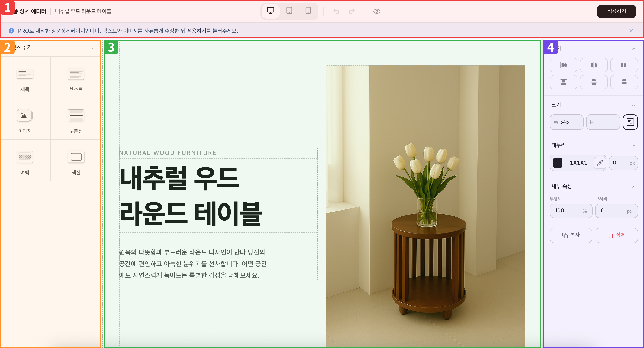Screen dimensions: 644x348
Task: Click the redo arrow icon
Action: point(352,11)
